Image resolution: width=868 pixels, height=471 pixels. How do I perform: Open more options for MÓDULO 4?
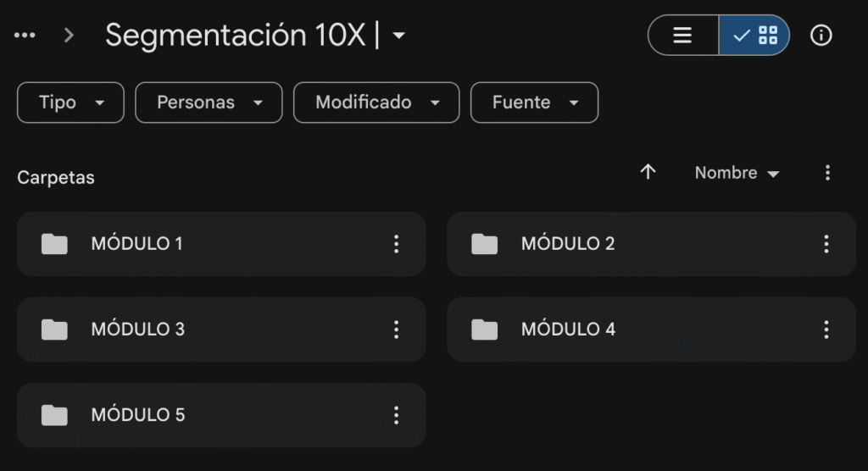click(x=826, y=330)
